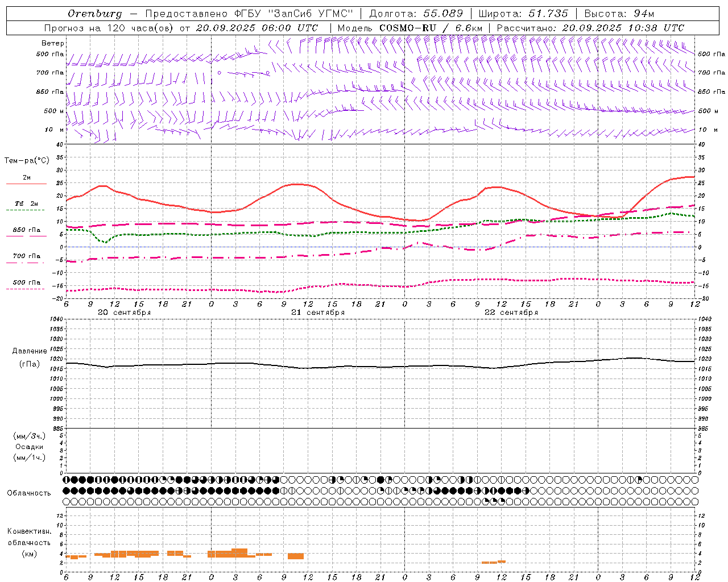Click the '850 гПа' entry in temperature legend
Image resolution: width=728 pixels, height=582 pixels.
[x=26, y=230]
